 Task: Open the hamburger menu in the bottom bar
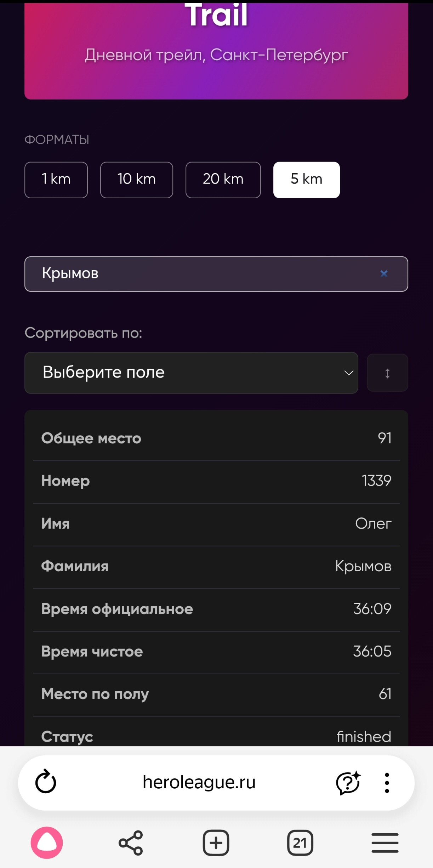click(385, 843)
